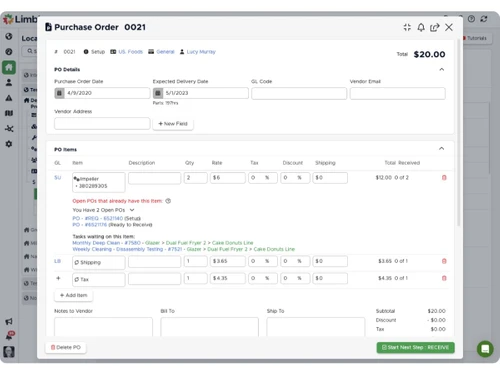Click the Impeller row Description field
Viewport: 500px width, 375px height.
coord(155,178)
